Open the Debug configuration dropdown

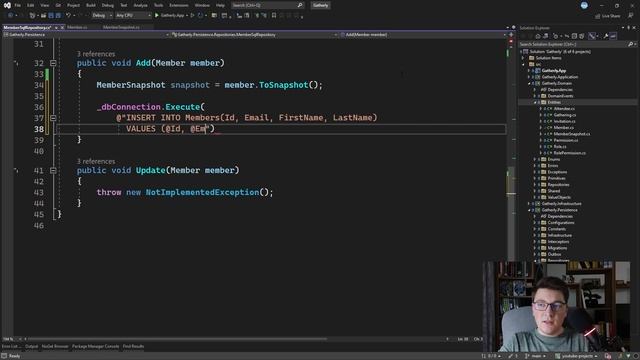[x=102, y=16]
